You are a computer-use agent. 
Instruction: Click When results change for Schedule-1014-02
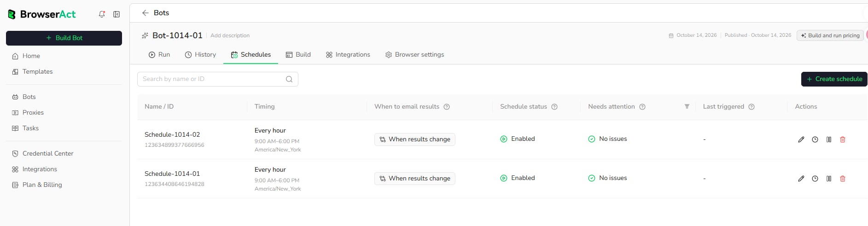[415, 139]
